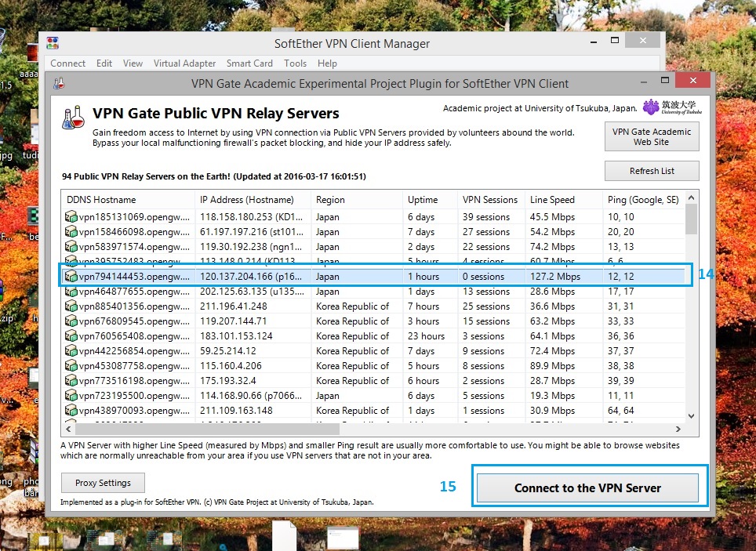Open the Connect menu
This screenshot has width=756, height=551.
pyautogui.click(x=68, y=63)
